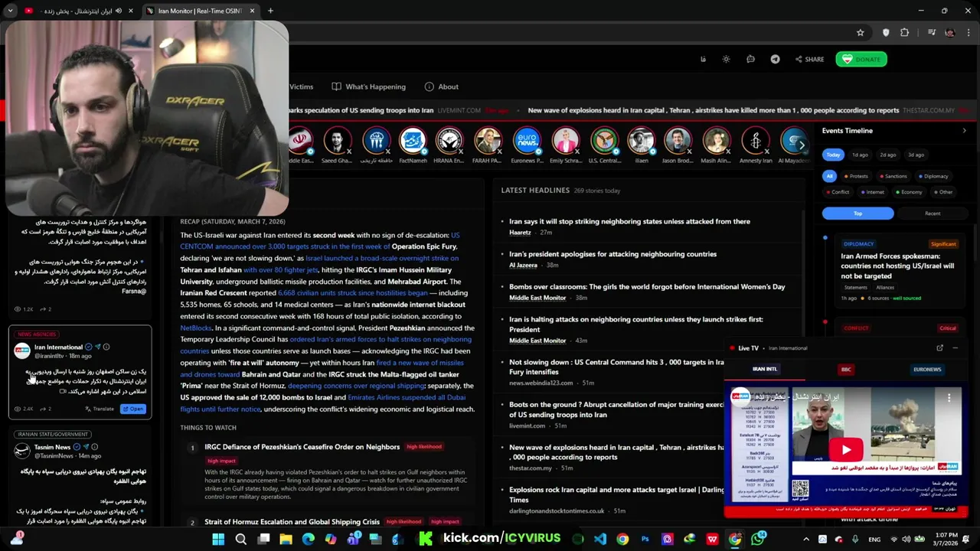Select the 2d ago timeline filter
This screenshot has height=551, width=980.
[x=887, y=155]
